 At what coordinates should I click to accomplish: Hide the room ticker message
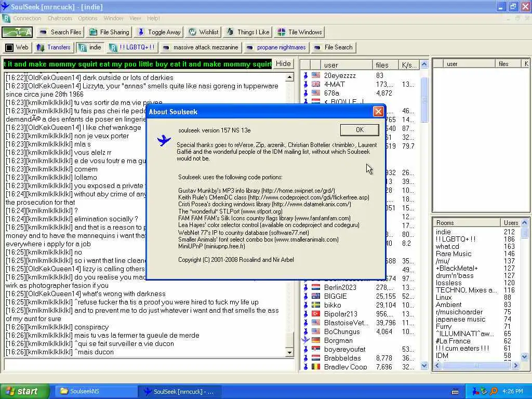(x=283, y=64)
